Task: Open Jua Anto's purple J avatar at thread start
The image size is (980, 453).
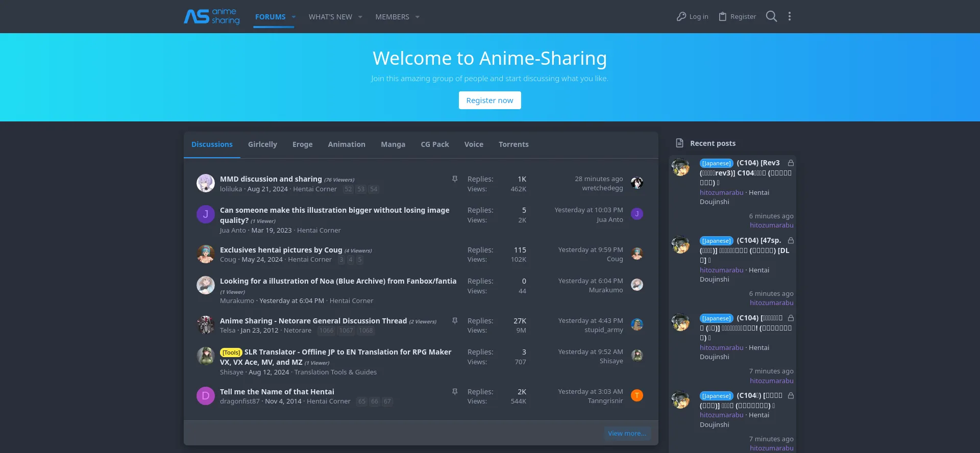Action: 206,214
